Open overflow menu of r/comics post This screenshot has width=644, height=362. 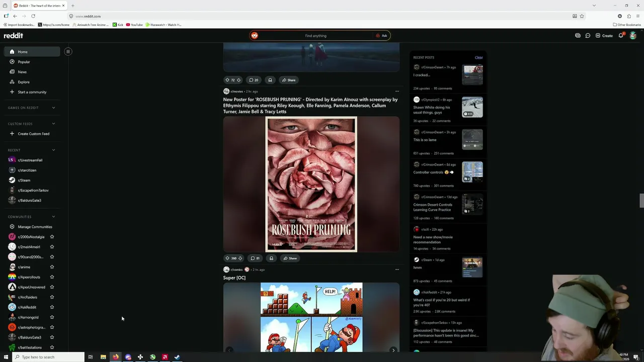point(397,269)
